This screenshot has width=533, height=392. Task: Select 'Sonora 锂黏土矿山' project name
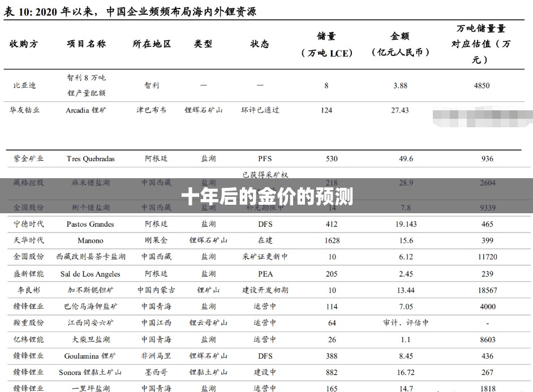click(90, 372)
